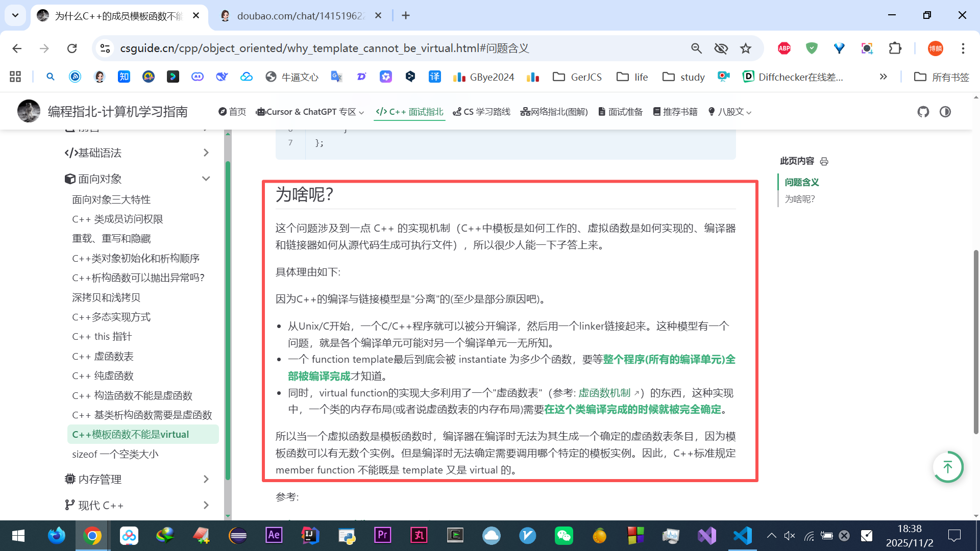Open sidebar page C++ 虚函数表
Image resolution: width=980 pixels, height=551 pixels.
tap(103, 356)
